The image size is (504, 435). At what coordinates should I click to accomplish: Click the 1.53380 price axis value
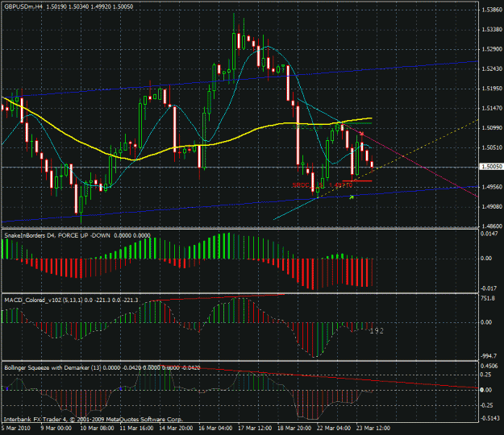tap(492, 30)
